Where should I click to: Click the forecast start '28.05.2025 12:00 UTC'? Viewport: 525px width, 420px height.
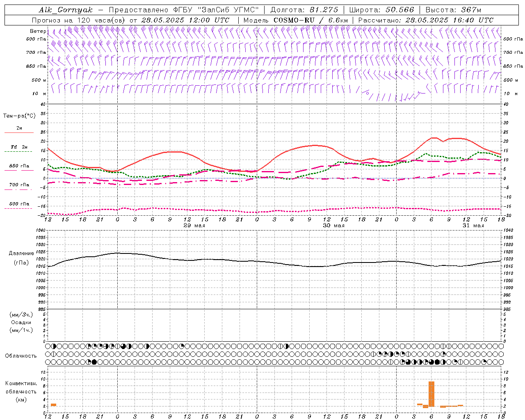(185, 20)
